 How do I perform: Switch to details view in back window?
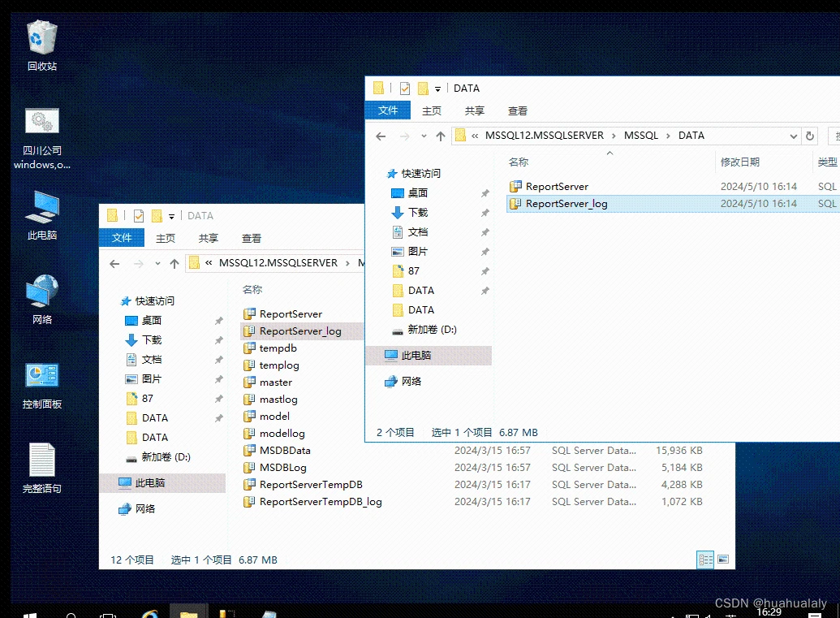pyautogui.click(x=705, y=560)
